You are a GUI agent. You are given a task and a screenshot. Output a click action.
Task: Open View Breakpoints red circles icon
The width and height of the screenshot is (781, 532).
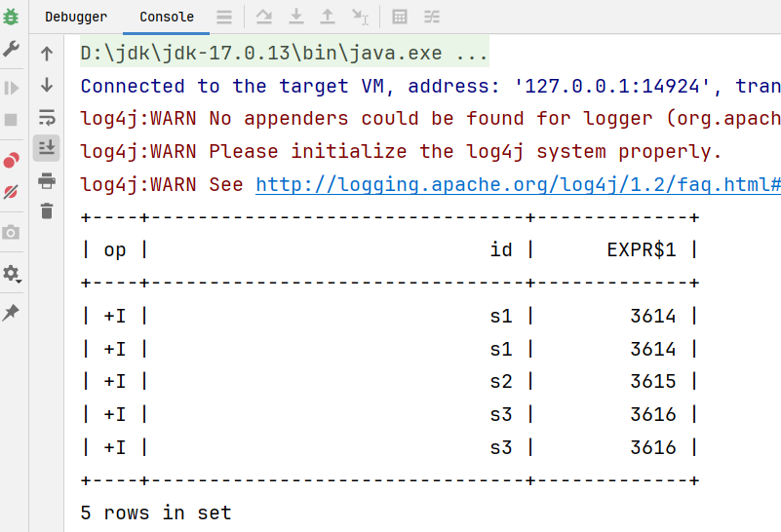pyautogui.click(x=11, y=160)
